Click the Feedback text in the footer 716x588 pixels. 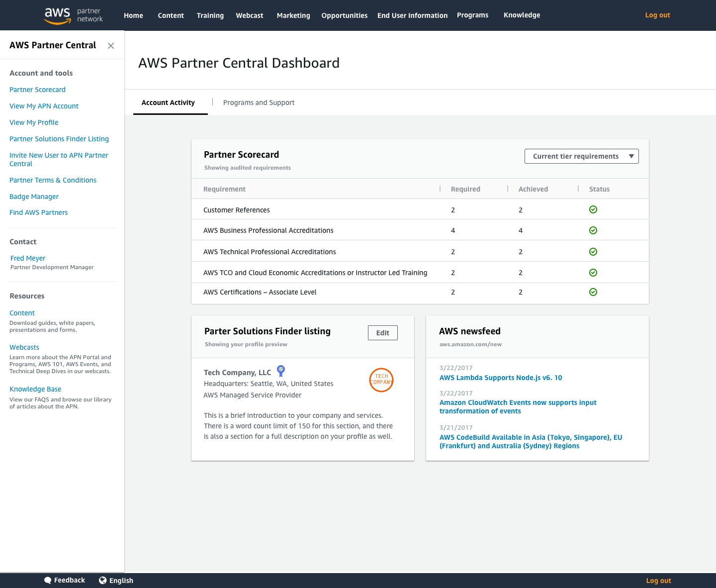click(x=70, y=580)
